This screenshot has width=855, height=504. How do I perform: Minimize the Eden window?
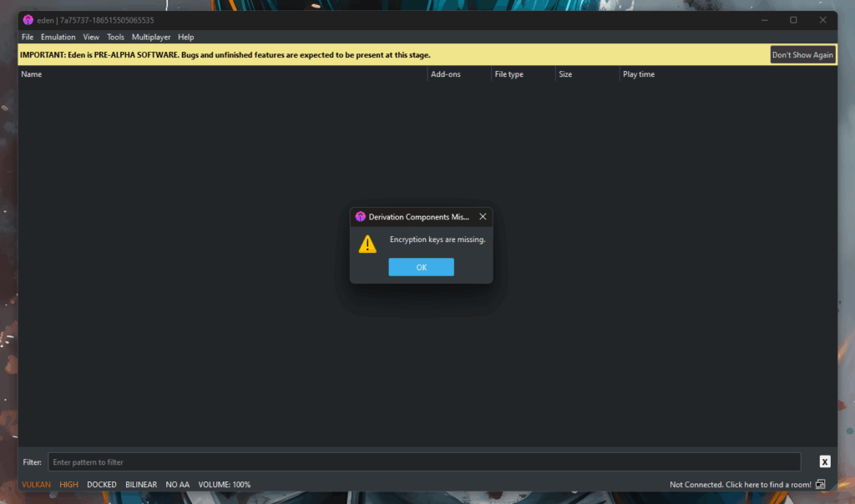(765, 20)
